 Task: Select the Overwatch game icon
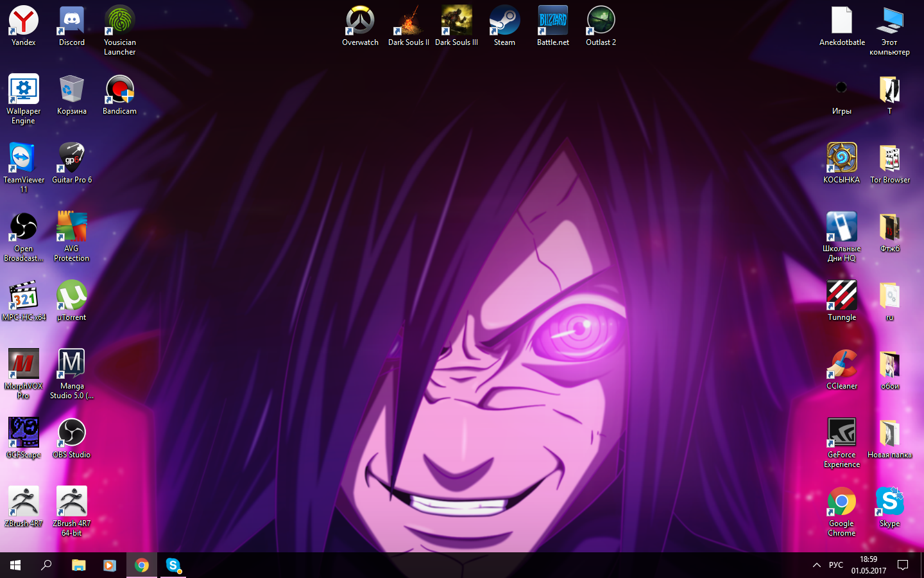pos(360,26)
